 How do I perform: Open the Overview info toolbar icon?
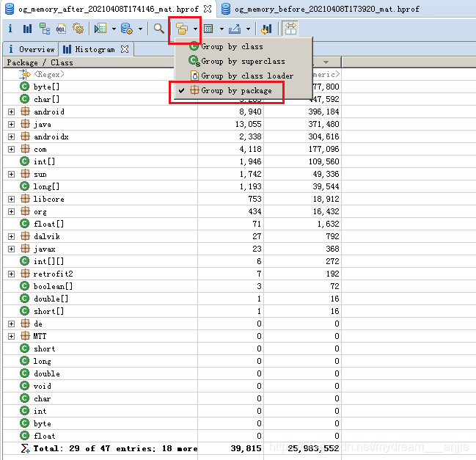coord(10,29)
